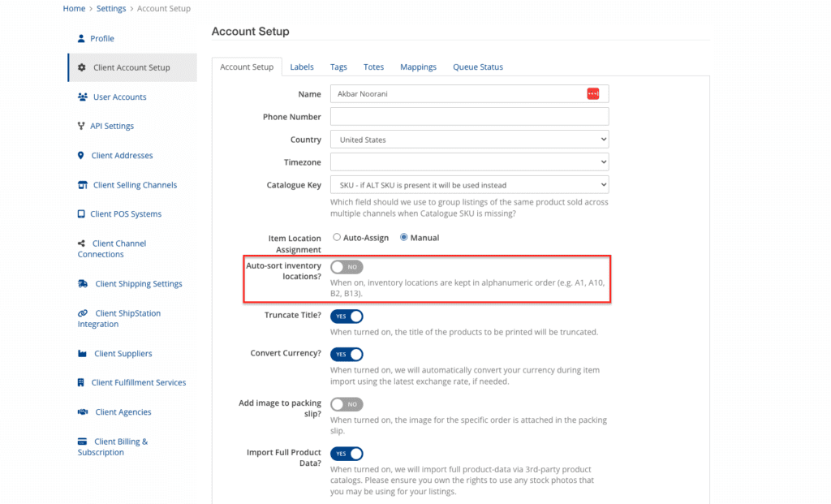This screenshot has height=504, width=831.
Task: Enable the Auto-sort inventory locations toggle
Action: (x=347, y=267)
